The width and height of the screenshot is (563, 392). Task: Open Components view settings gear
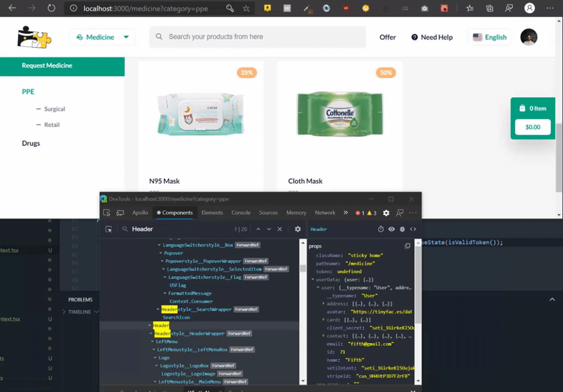pyautogui.click(x=298, y=229)
